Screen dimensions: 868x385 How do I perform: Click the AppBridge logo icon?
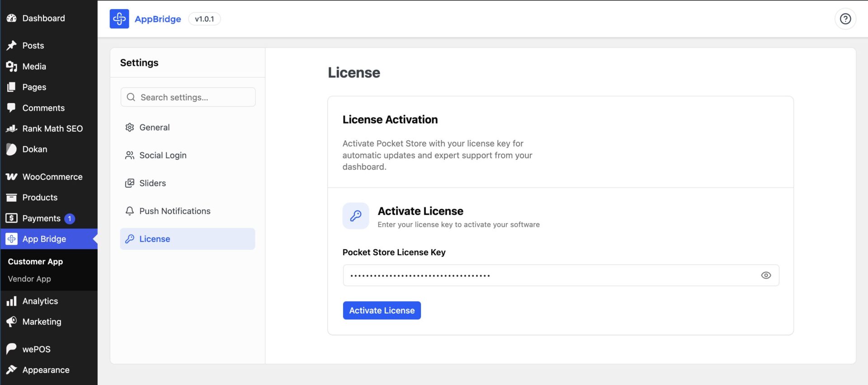tap(119, 19)
